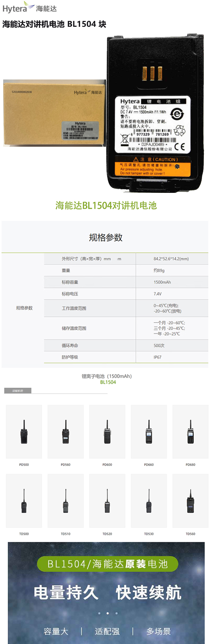The width and height of the screenshot is (212, 644).
Task: Open the TD510 radio thumbnail
Action: (65, 501)
